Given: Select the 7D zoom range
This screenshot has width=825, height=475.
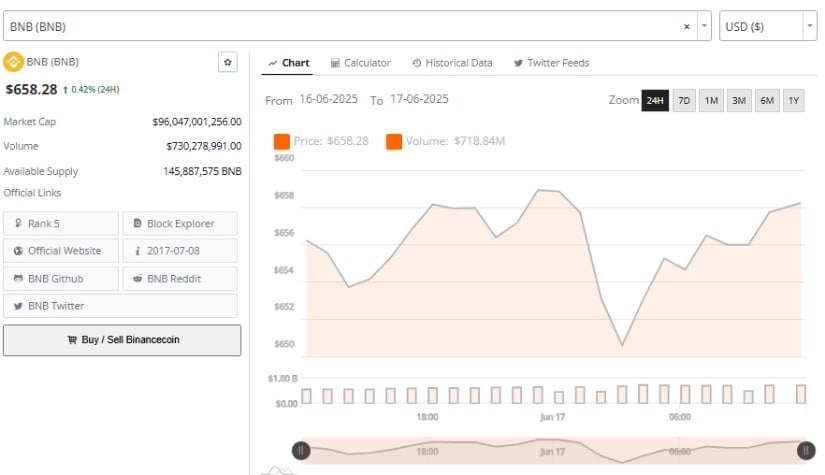Looking at the screenshot, I should coord(683,100).
